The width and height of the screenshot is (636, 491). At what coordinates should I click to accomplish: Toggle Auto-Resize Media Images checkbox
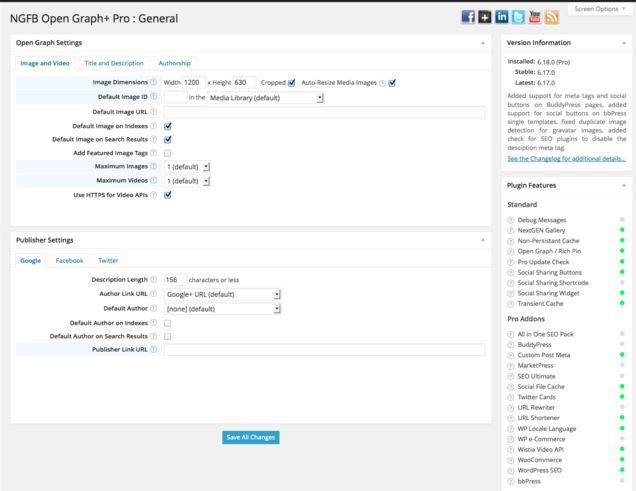pos(392,83)
